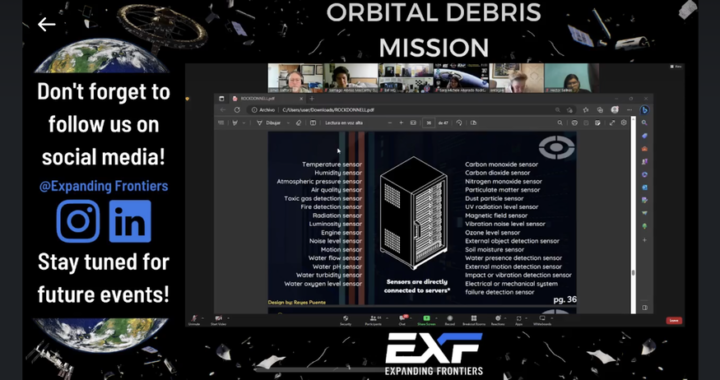Open the browser collections icon
This screenshot has height=380, width=720.
click(600, 110)
